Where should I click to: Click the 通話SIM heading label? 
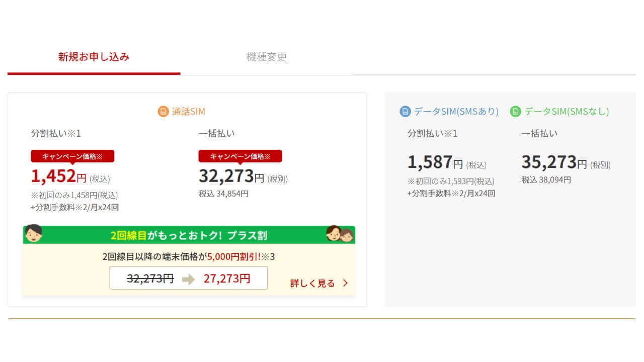pyautogui.click(x=189, y=111)
